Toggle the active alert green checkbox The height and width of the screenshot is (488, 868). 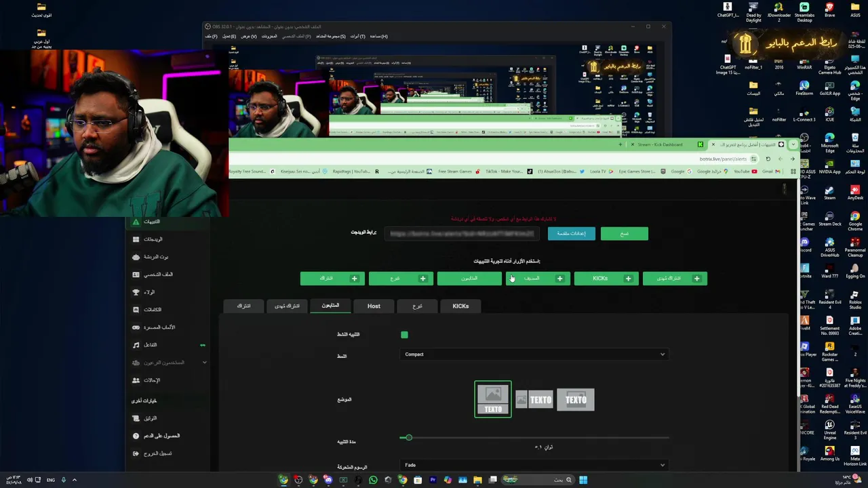pos(404,335)
